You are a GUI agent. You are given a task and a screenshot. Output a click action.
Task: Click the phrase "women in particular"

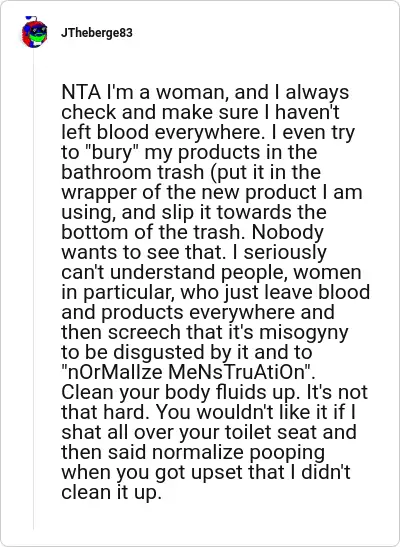[211, 282]
